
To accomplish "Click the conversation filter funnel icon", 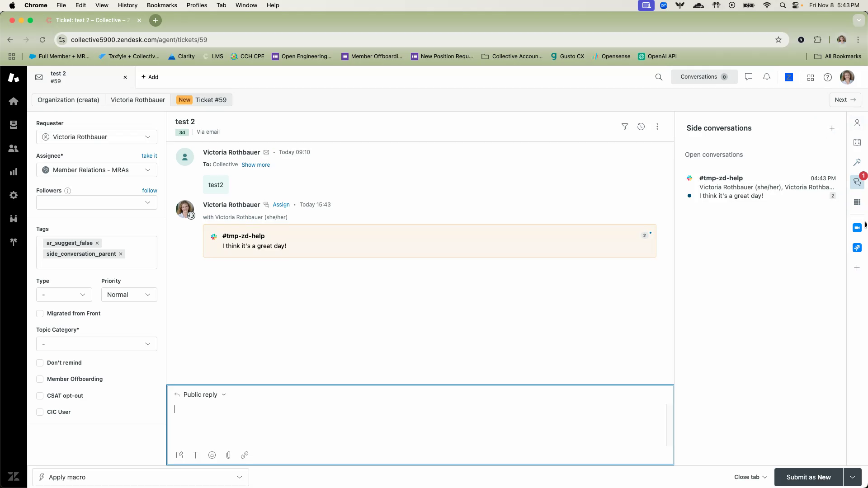I will click(x=624, y=127).
